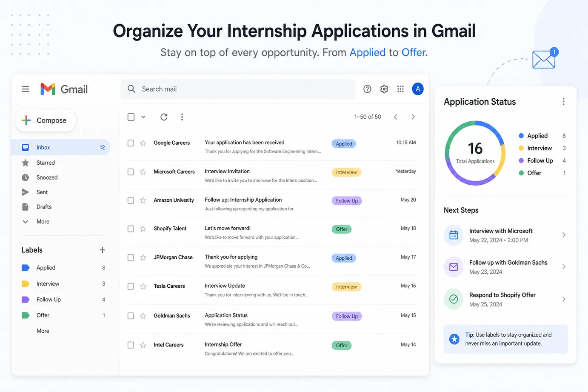
Task: Click the Compose button
Action: click(x=46, y=120)
